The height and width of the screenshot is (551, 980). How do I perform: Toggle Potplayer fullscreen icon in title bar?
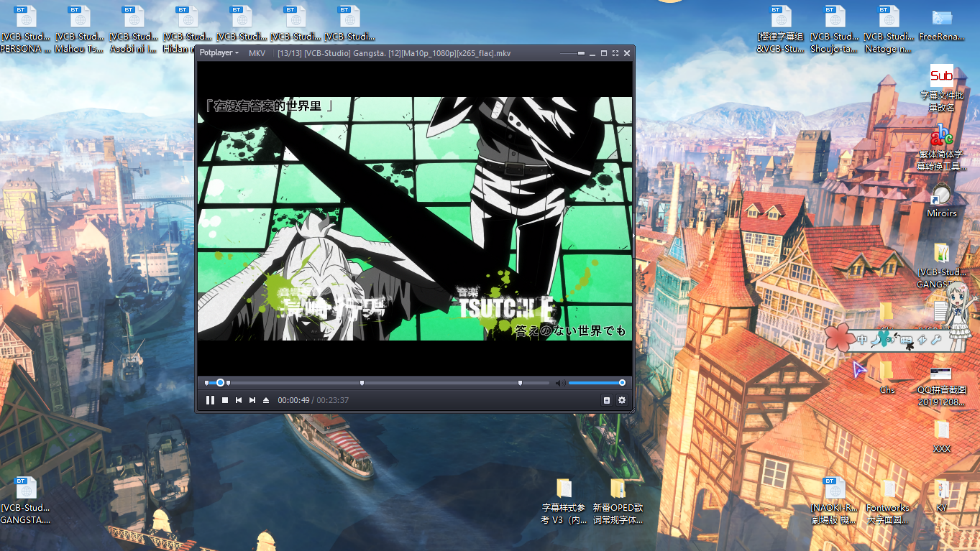pyautogui.click(x=615, y=53)
